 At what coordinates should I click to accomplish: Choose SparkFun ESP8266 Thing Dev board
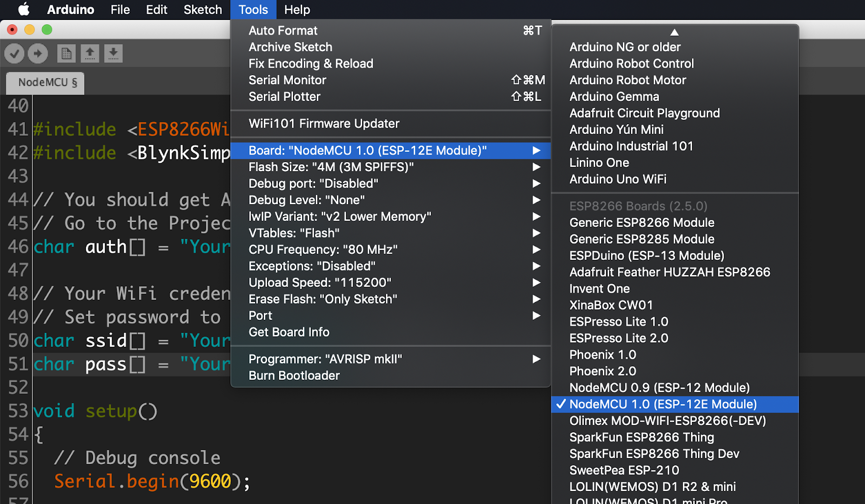(675, 454)
